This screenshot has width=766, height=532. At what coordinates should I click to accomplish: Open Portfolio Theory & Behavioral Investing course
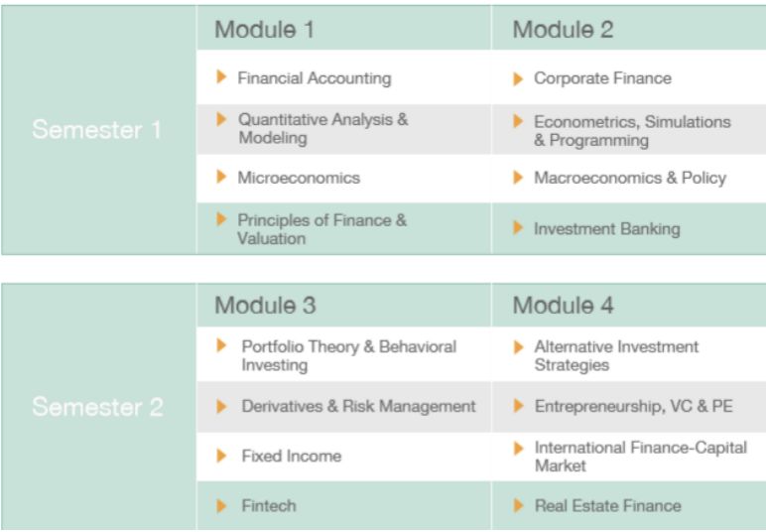coord(349,355)
